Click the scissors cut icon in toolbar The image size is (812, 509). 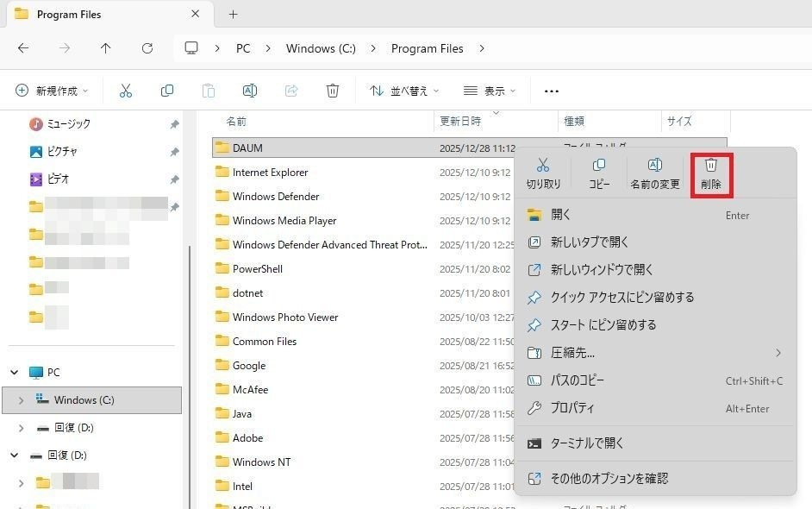(x=126, y=91)
